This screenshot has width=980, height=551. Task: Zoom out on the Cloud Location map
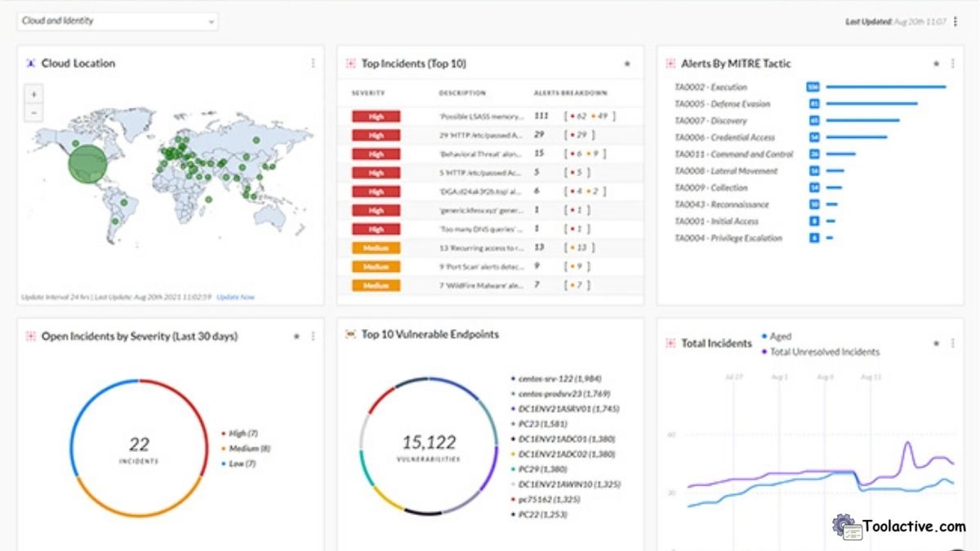34,113
